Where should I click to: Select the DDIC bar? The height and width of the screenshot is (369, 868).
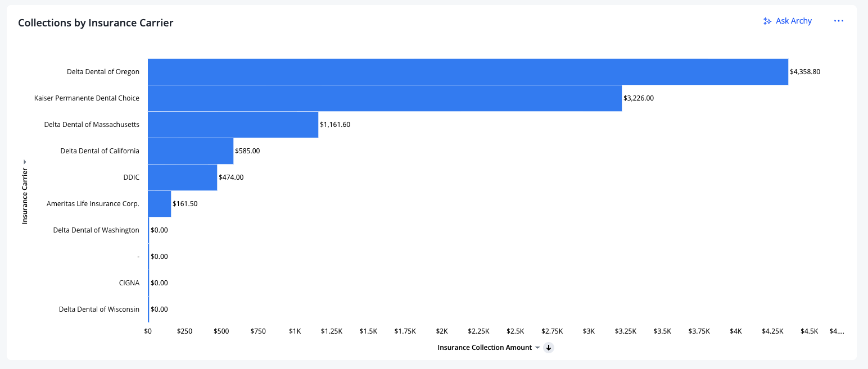click(x=182, y=177)
